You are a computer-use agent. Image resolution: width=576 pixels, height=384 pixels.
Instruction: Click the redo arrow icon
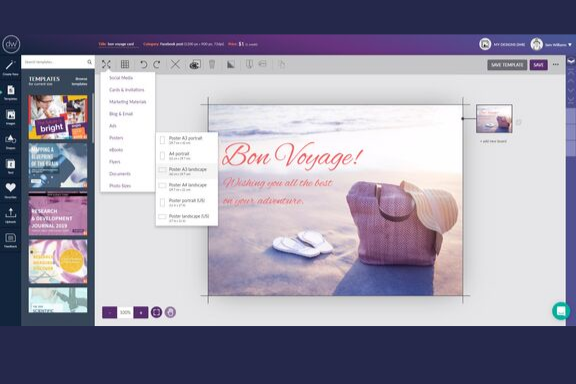157,64
